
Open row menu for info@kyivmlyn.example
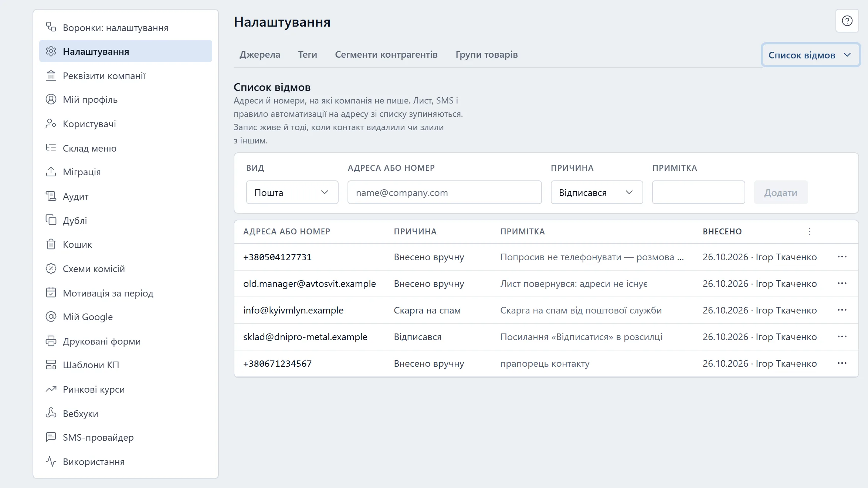pyautogui.click(x=842, y=310)
